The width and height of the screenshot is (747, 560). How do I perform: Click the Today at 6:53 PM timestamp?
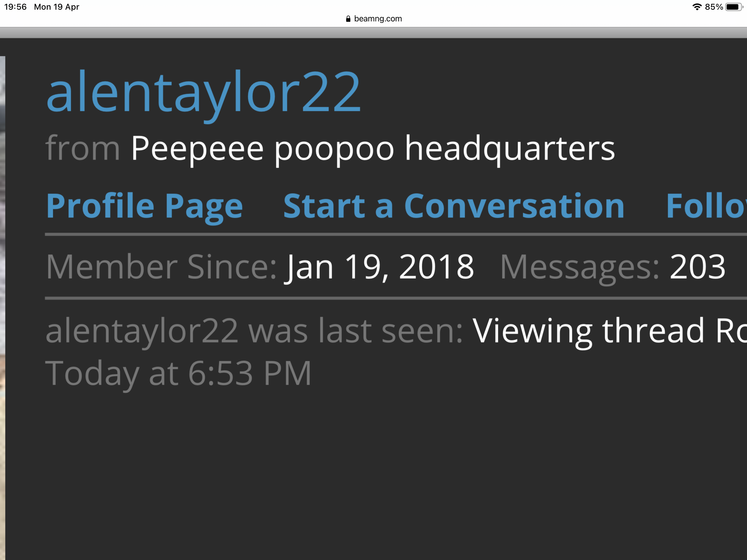coord(178,374)
